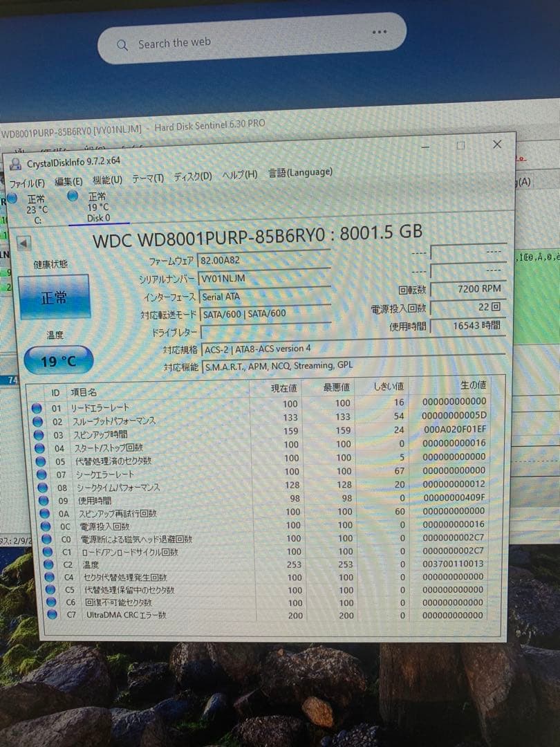Click the 16543 時間 power-on hours field
The height and width of the screenshot is (747, 560).
(467, 326)
